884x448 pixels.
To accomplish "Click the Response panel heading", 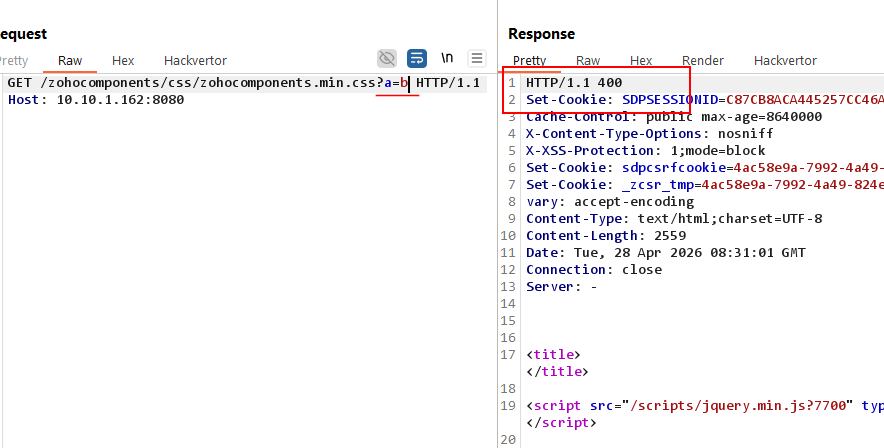I will (x=541, y=34).
